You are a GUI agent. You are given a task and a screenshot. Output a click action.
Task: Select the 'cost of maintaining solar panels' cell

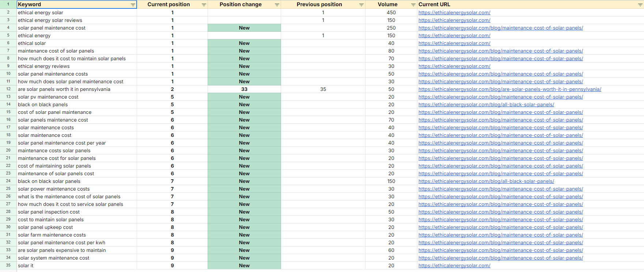tap(77, 166)
